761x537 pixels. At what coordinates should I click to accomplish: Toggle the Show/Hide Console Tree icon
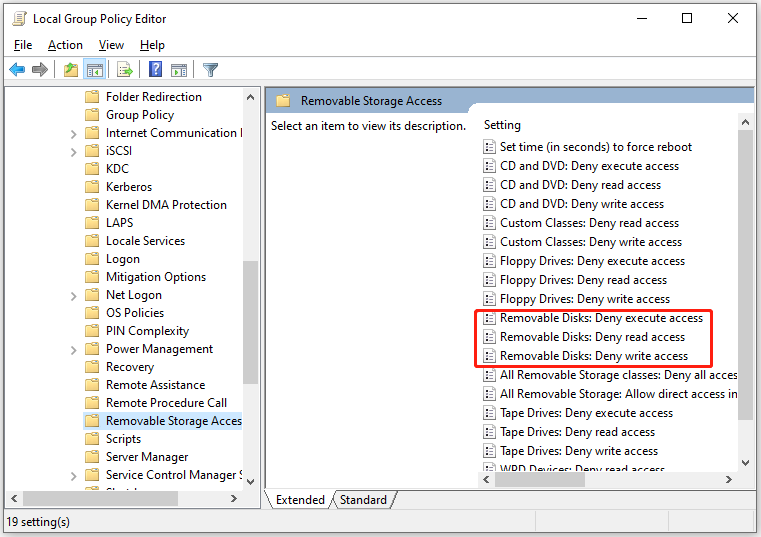[x=95, y=69]
